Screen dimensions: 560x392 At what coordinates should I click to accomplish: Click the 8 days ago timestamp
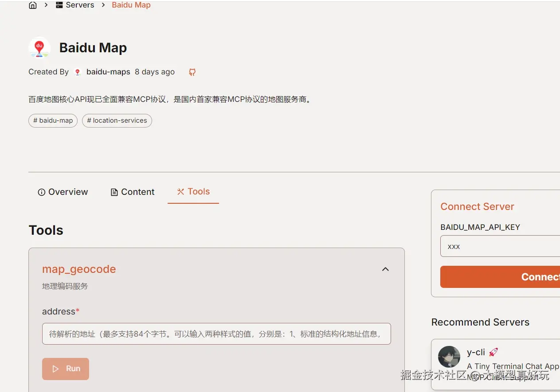155,72
